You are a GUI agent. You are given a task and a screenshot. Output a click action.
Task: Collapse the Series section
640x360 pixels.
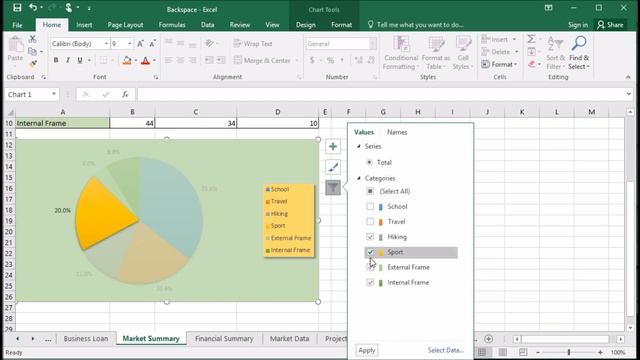359,146
